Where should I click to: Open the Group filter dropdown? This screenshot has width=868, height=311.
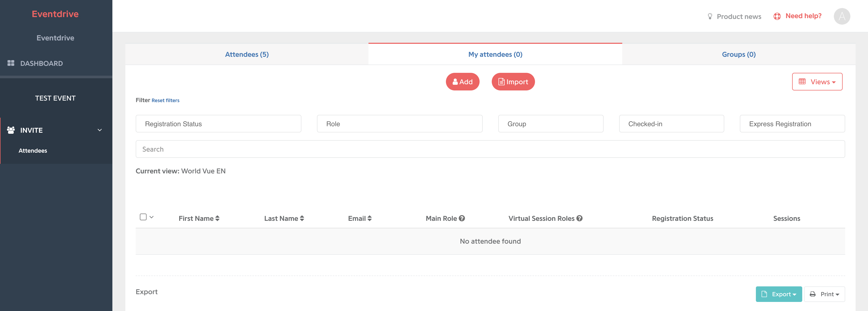(x=551, y=124)
